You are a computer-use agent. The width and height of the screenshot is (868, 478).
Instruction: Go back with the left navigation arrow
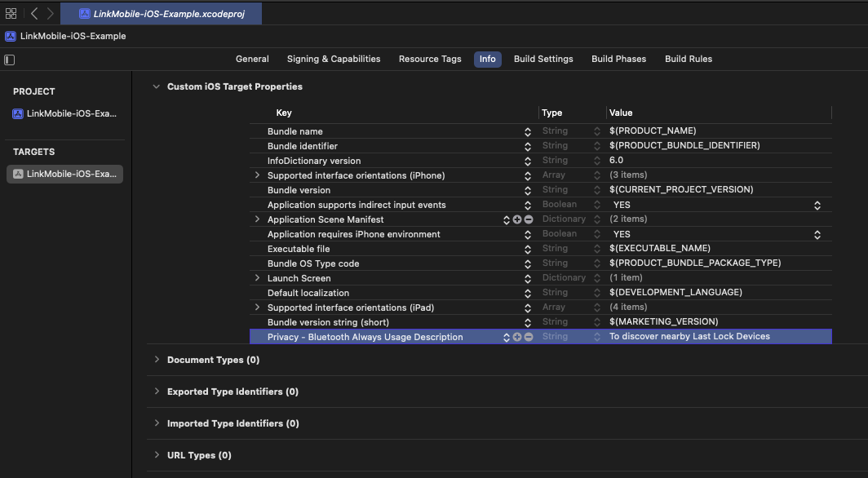coord(34,13)
